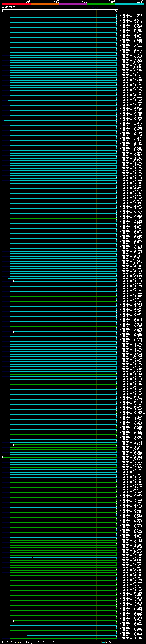Open hit UniRef100_O01727
The width and height of the screenshot is (146, 644).
pos(131,359)
